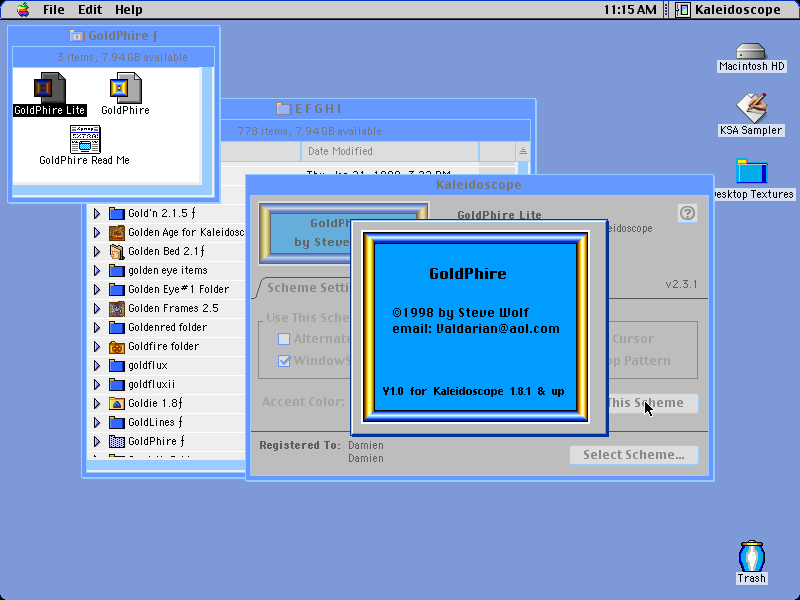
Task: Toggle the Alternate checkbox in Scheme Settings
Action: 284,339
